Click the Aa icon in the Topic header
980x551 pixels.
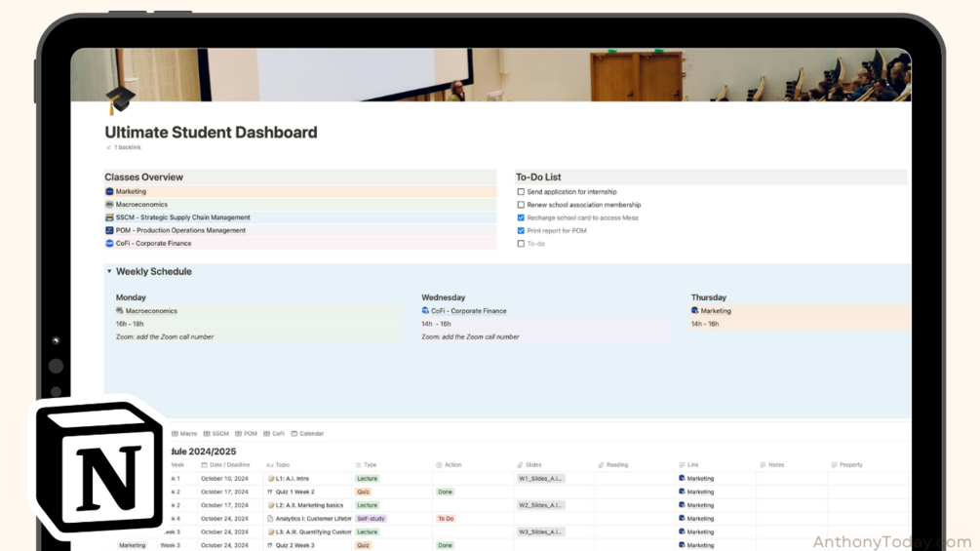pyautogui.click(x=270, y=465)
